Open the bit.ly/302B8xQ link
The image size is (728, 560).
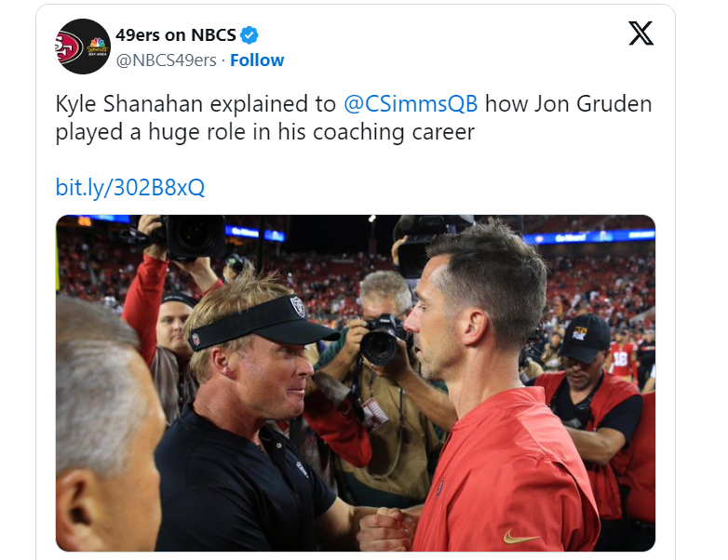click(130, 187)
